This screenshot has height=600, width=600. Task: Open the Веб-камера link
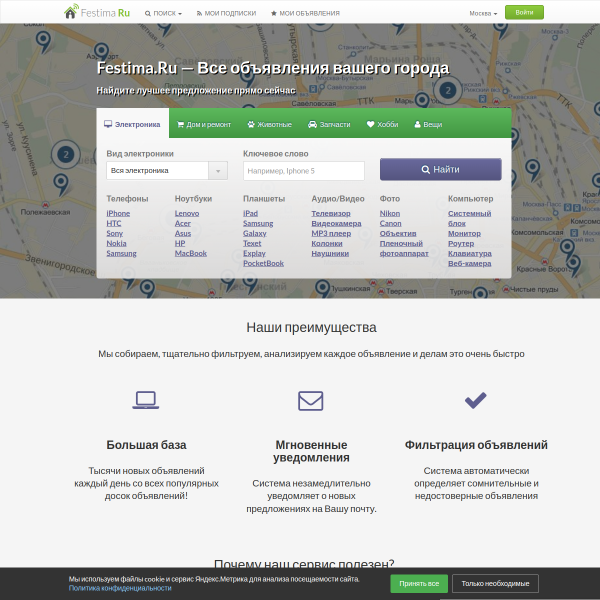pos(470,263)
